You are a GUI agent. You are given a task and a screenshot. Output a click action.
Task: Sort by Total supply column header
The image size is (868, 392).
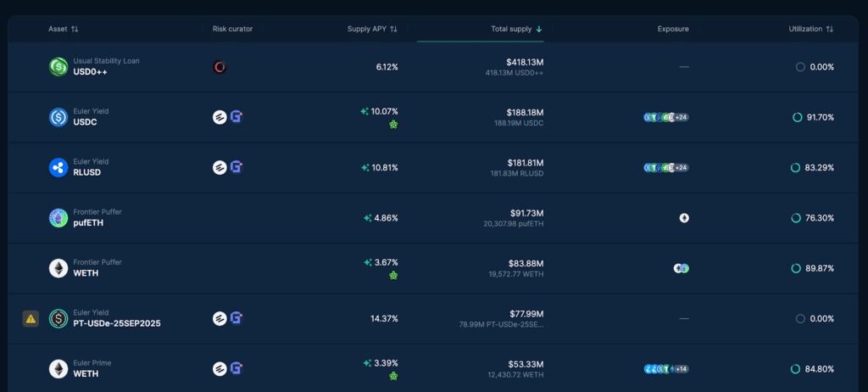[516, 29]
